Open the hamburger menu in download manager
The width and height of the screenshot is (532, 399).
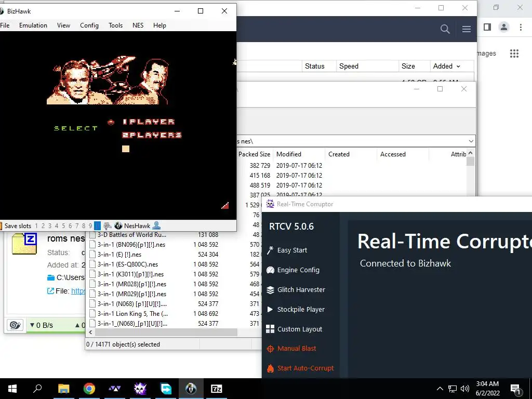(466, 29)
